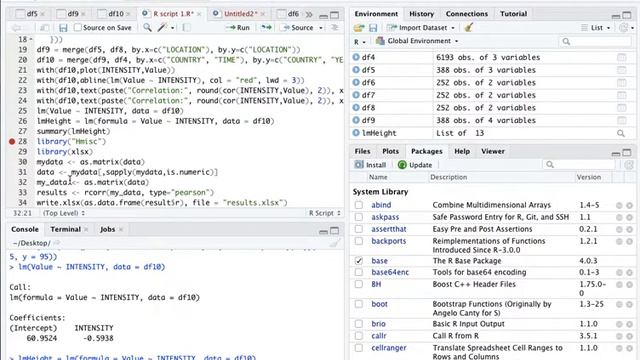Screen dimensions: 640x360
Task: Search the environment objects field
Action: (596, 41)
